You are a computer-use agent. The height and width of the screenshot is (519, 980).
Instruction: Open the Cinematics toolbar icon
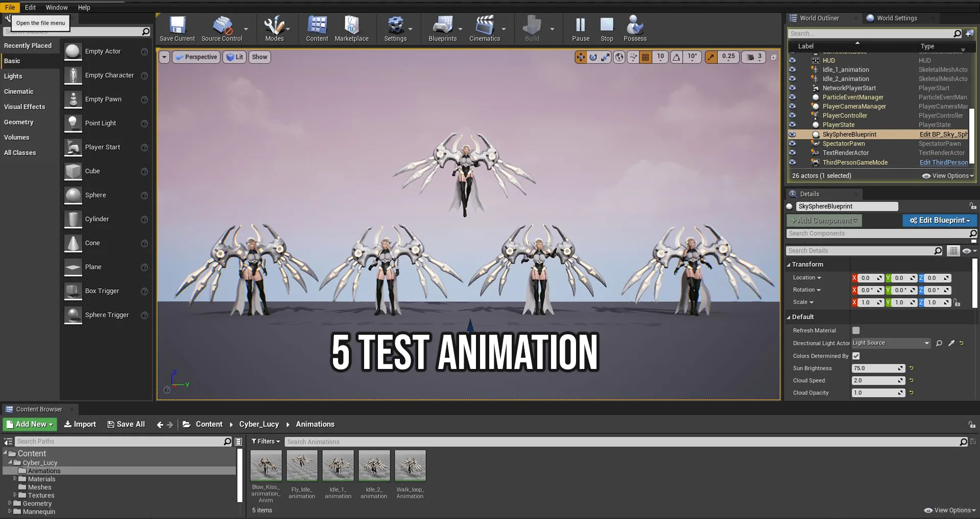tap(485, 29)
